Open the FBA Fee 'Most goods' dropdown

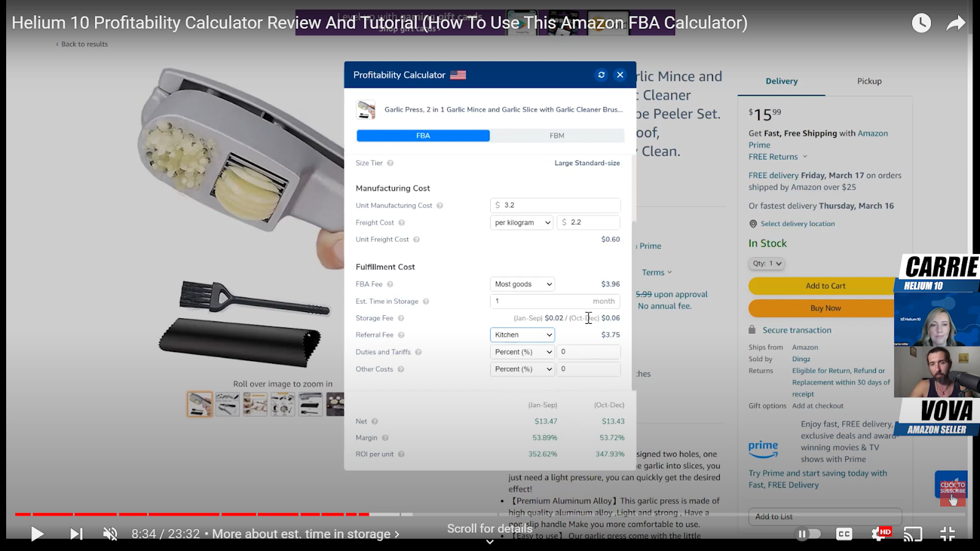[522, 284]
